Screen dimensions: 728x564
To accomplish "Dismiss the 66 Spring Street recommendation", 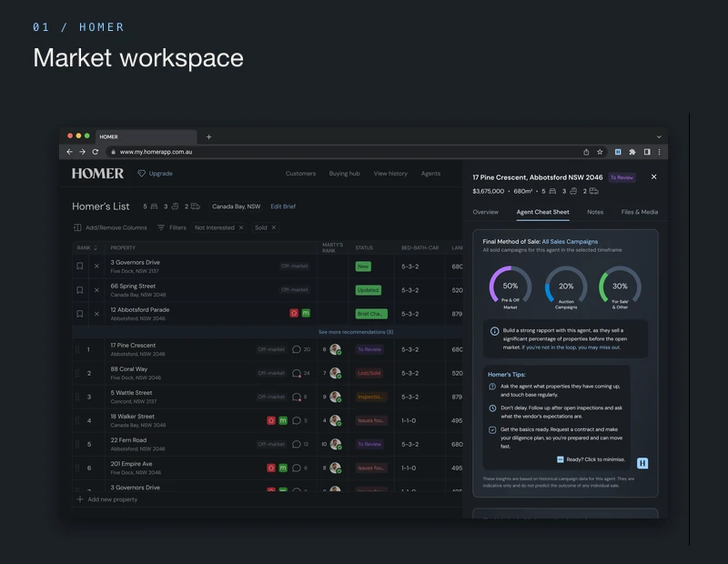I will 96,289.
